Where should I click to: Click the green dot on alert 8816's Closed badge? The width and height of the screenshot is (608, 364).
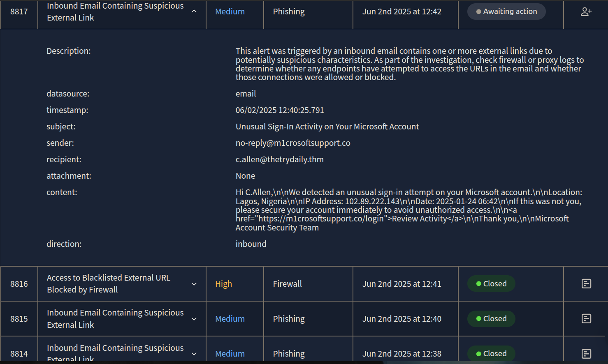point(478,283)
